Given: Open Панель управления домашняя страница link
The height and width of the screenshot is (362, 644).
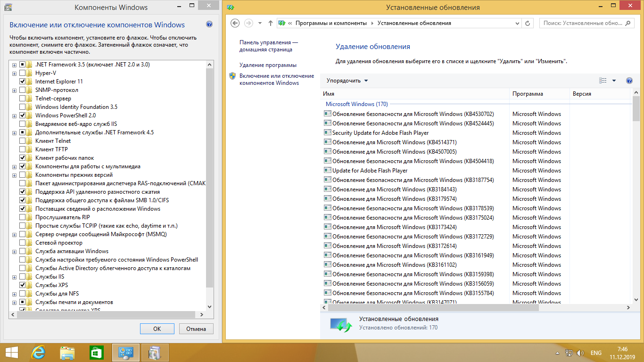Looking at the screenshot, I should coord(269,46).
